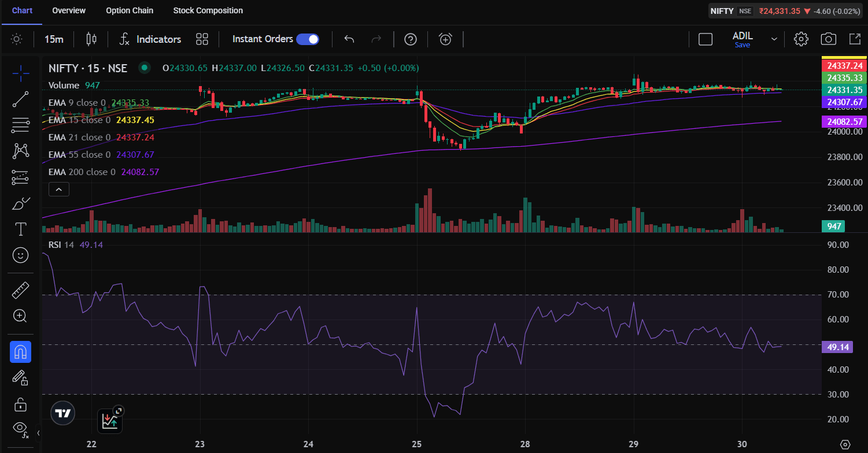
Task: Select the EMA 21 close legend entry
Action: coord(101,138)
